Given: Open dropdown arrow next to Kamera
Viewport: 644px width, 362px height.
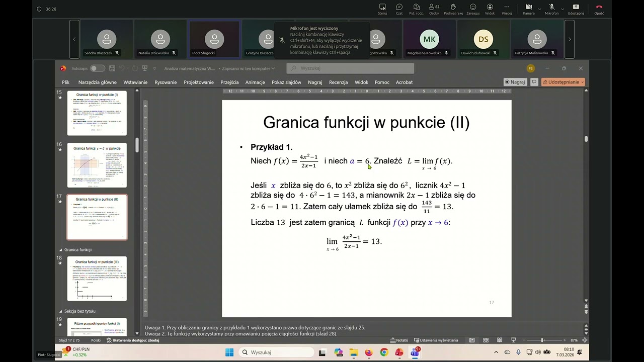Looking at the screenshot, I should coord(539,9).
